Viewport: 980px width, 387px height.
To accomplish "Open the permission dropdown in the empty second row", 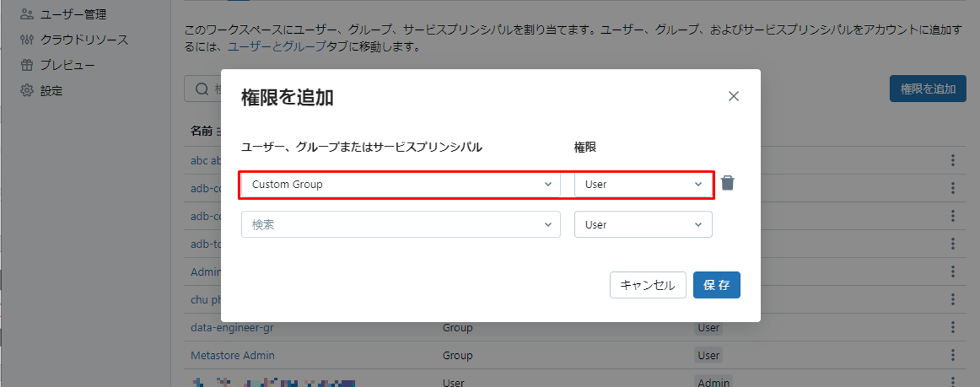I will [x=642, y=224].
